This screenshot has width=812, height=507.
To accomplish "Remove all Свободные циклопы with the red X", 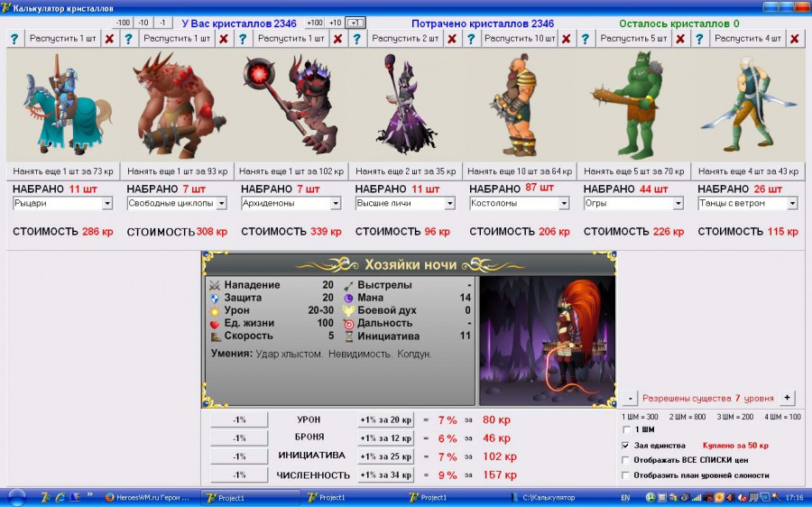I will tap(224, 39).
